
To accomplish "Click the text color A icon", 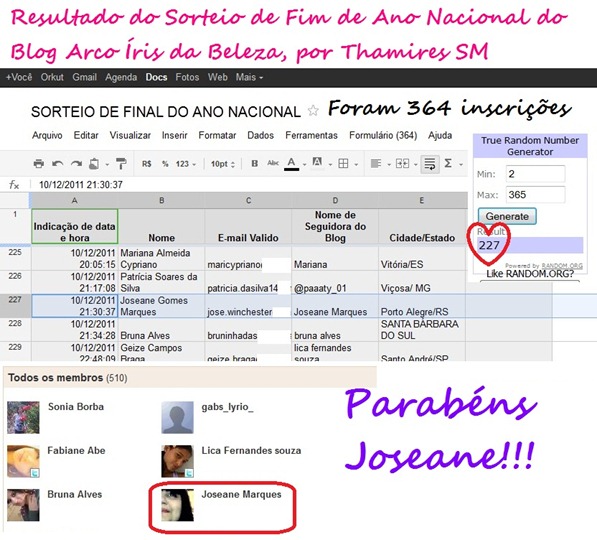I will 291,163.
